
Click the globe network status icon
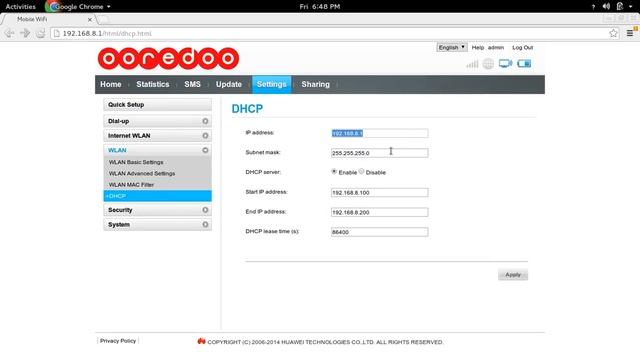tap(488, 64)
